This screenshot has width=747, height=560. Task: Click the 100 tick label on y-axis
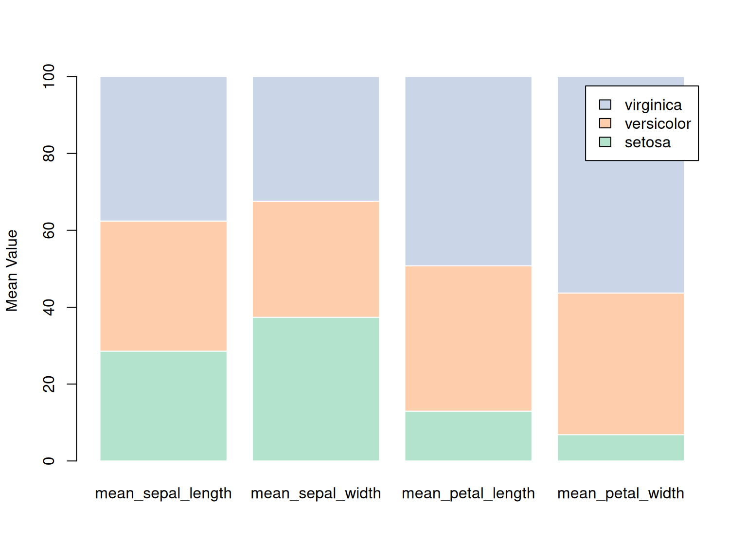click(49, 76)
